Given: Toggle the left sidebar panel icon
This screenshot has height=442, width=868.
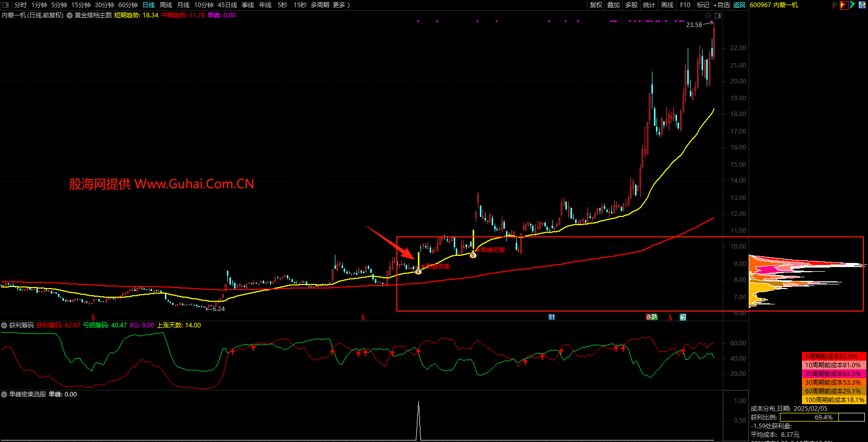Looking at the screenshot, I should coord(5,5).
